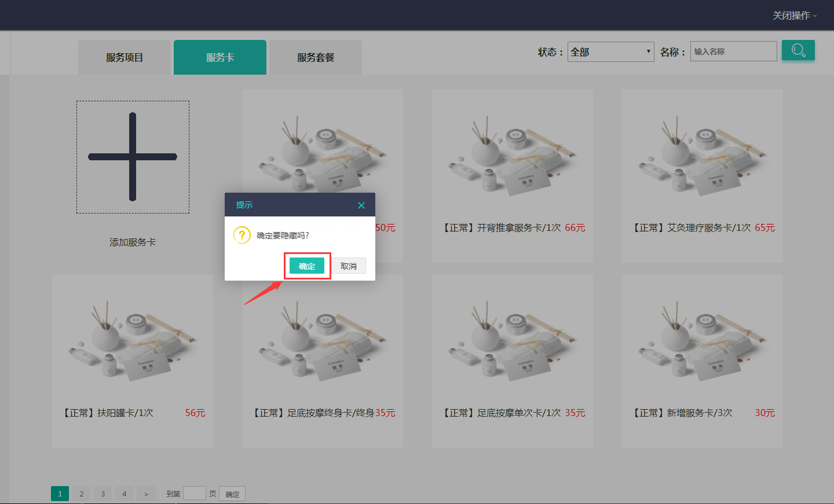The height and width of the screenshot is (504, 834).
Task: Click the search magnifier icon button
Action: click(798, 50)
